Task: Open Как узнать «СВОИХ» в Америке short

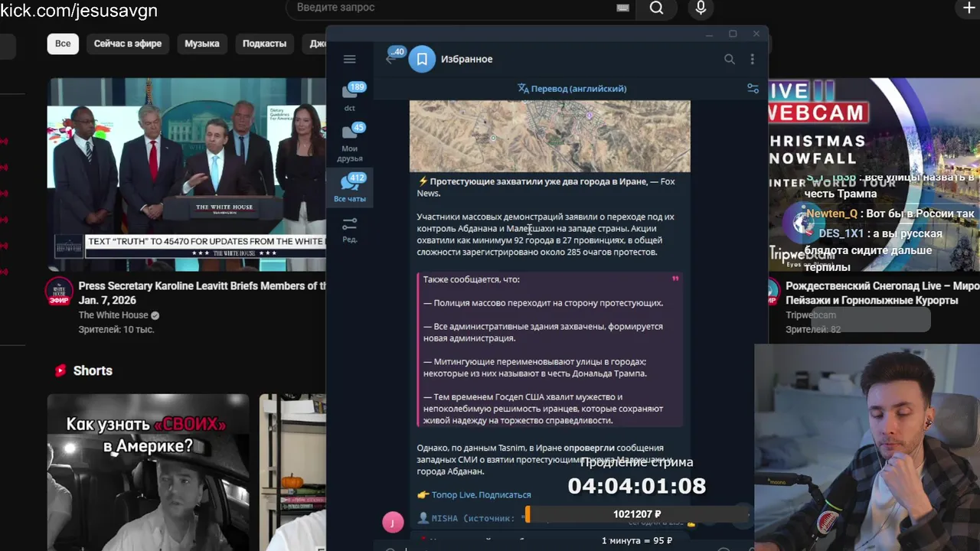Action: point(149,472)
